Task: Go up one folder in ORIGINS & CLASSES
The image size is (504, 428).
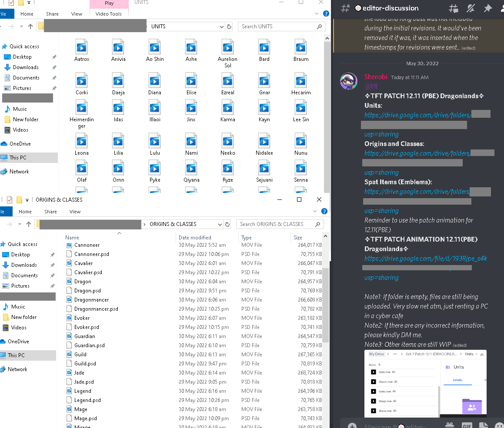Action: (29, 225)
